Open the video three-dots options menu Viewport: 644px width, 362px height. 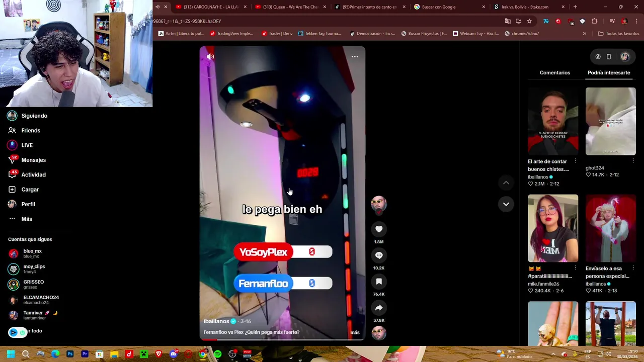click(355, 57)
